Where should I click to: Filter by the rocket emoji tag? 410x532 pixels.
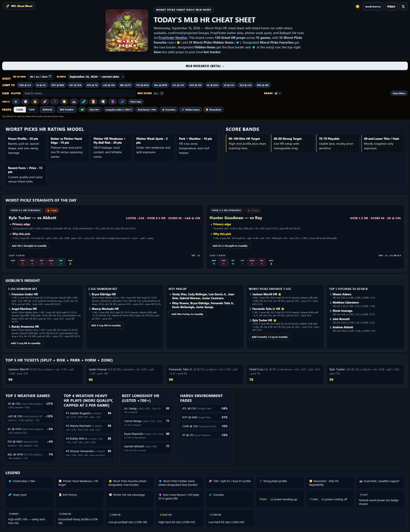[x=44, y=102]
